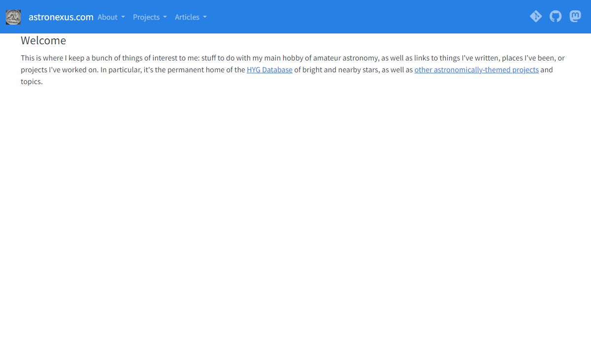This screenshot has height=364, width=591.
Task: Expand the About dropdown menu
Action: [x=111, y=17]
